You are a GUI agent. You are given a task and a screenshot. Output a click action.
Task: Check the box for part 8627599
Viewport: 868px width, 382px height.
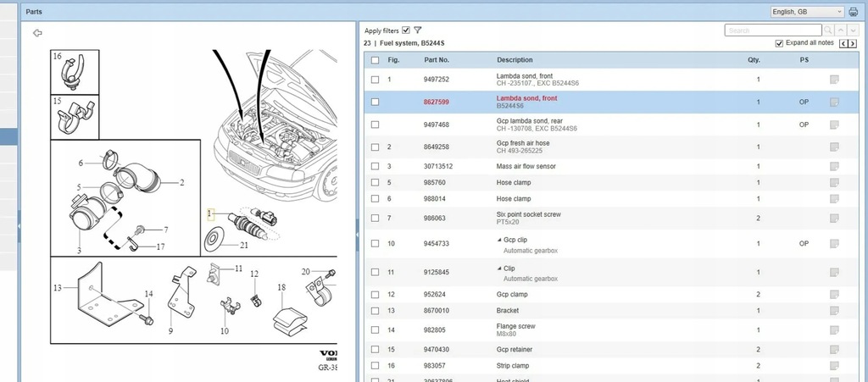coord(376,102)
